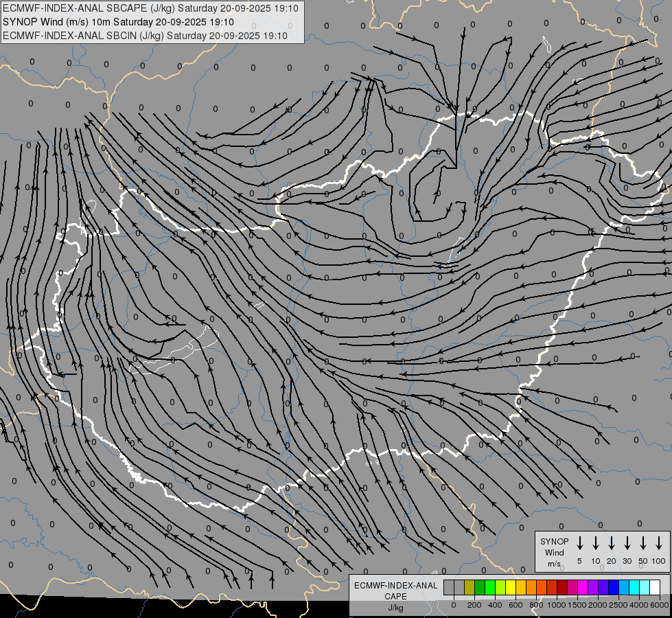
Task: Click the 200 tick label on CAPE scale
Action: point(474,605)
